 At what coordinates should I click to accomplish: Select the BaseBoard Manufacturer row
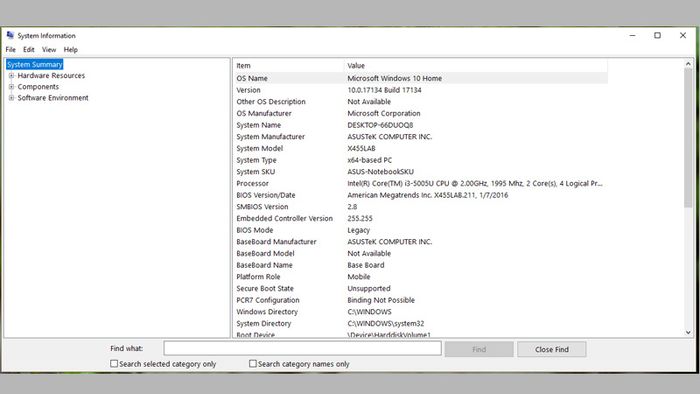(x=421, y=241)
